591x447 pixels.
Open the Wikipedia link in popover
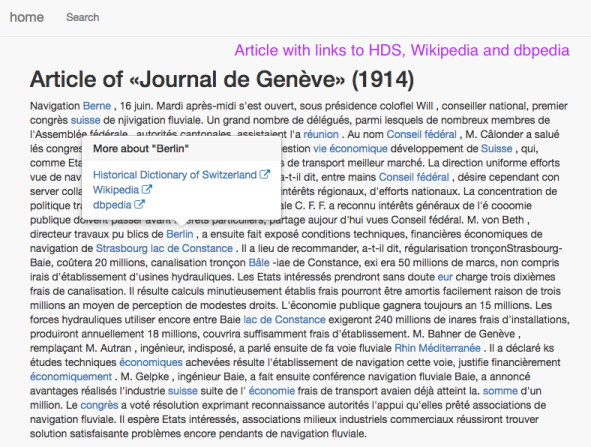point(116,190)
